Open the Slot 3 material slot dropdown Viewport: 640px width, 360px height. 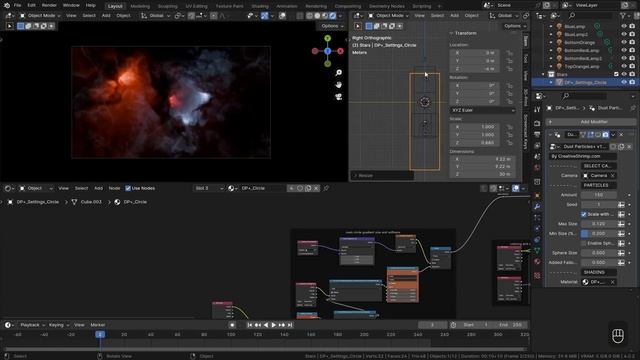(x=208, y=188)
